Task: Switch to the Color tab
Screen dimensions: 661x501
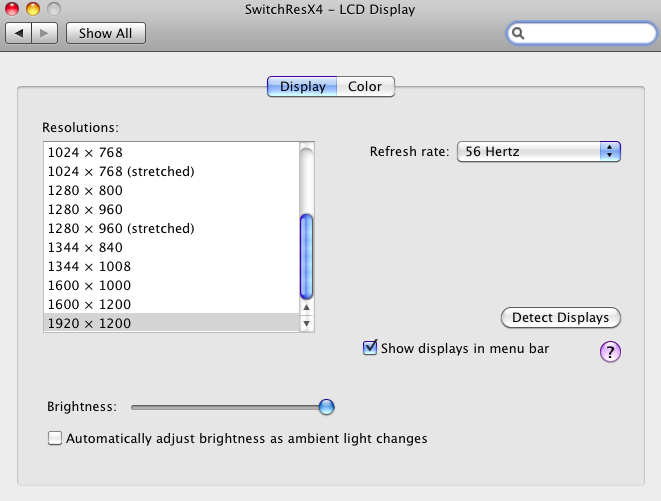Action: coord(365,86)
